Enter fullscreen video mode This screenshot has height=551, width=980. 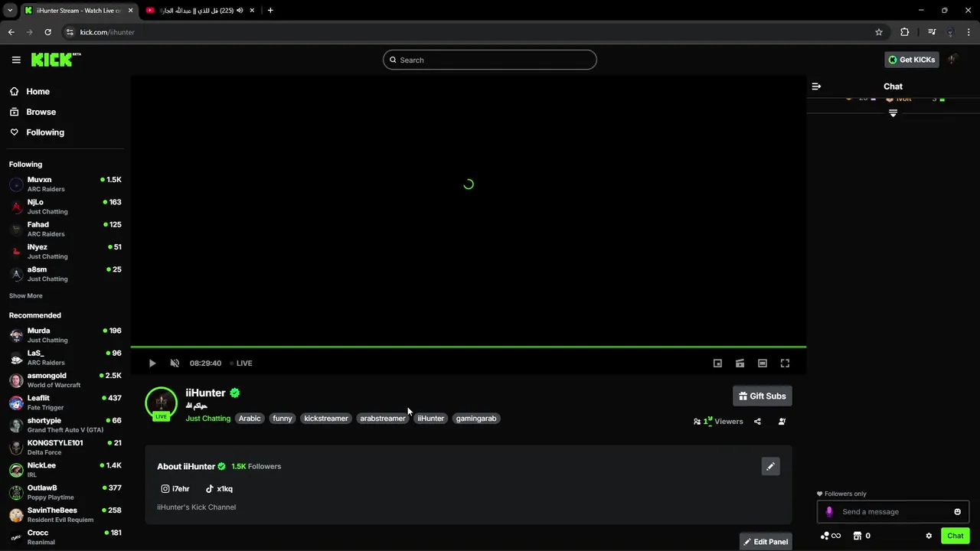(785, 364)
